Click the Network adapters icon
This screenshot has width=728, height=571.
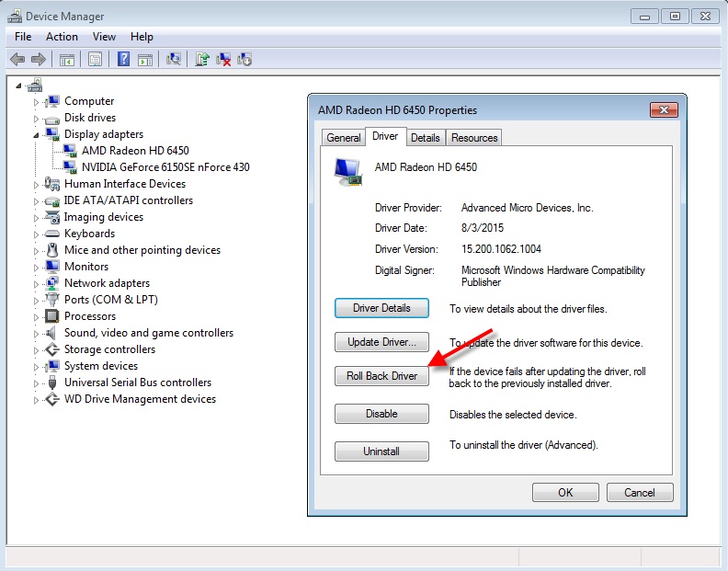pos(52,283)
